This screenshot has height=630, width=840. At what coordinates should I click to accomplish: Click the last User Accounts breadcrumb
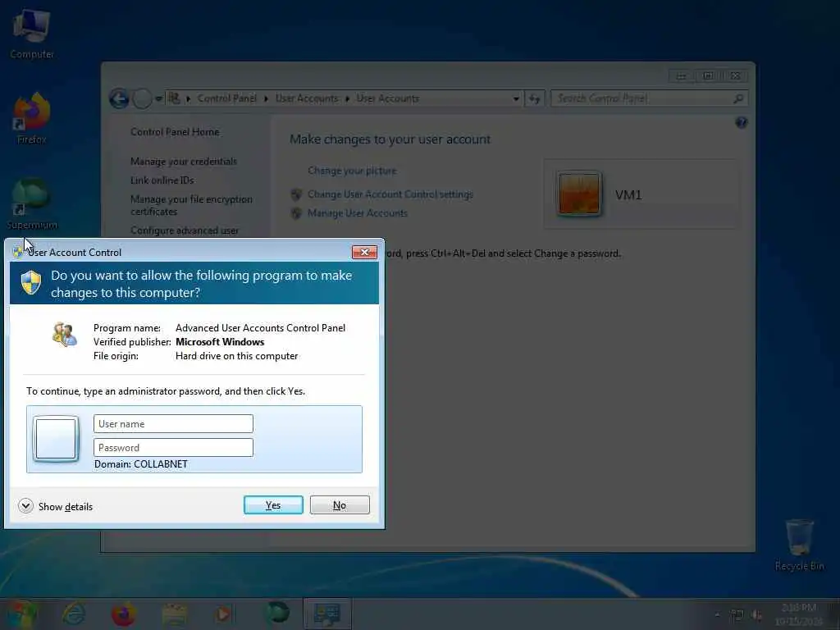(387, 98)
